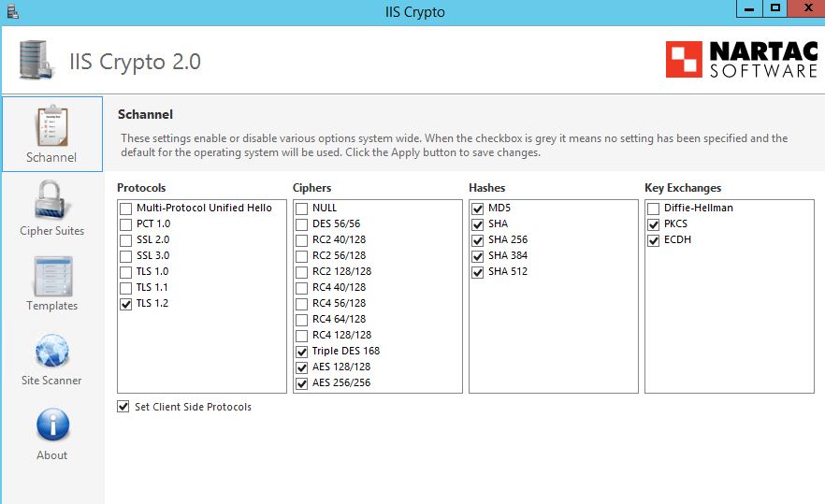Click the Protocols column heading

click(141, 188)
